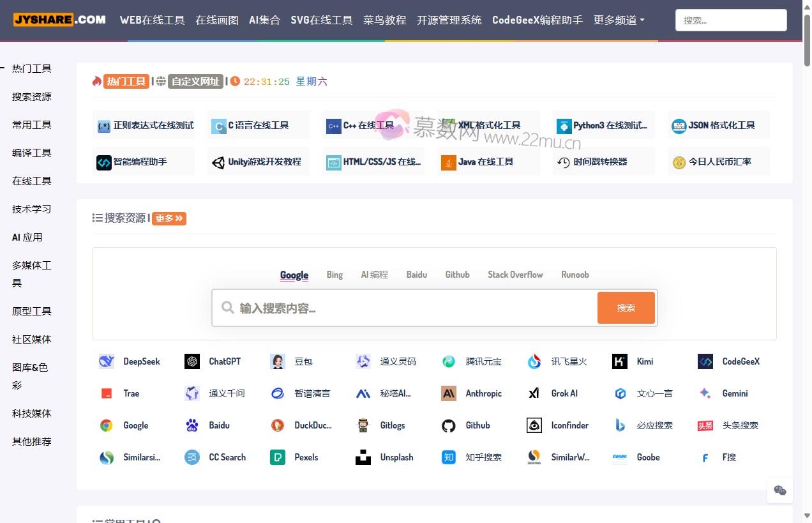Click the WeChat floating chat icon
Image resolution: width=812 pixels, height=523 pixels.
[x=779, y=490]
